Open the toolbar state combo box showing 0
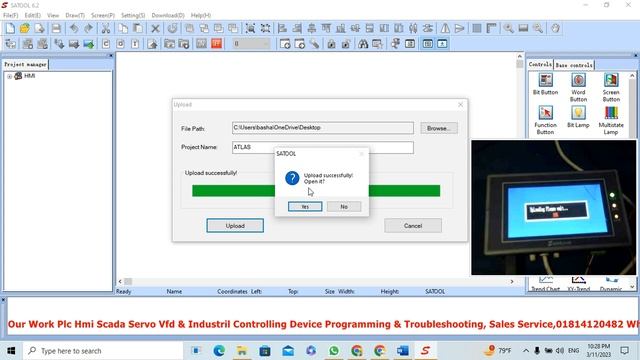 (251, 44)
